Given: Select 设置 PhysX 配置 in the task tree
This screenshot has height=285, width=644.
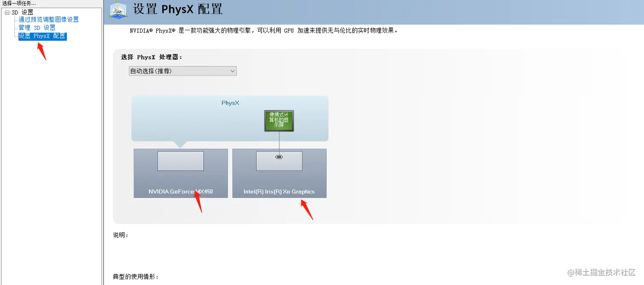Looking at the screenshot, I should (42, 36).
